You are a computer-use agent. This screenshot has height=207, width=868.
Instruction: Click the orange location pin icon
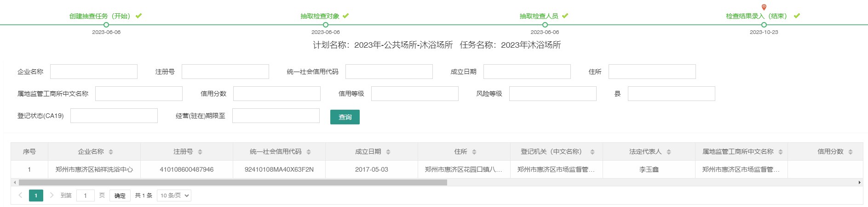[764, 7]
